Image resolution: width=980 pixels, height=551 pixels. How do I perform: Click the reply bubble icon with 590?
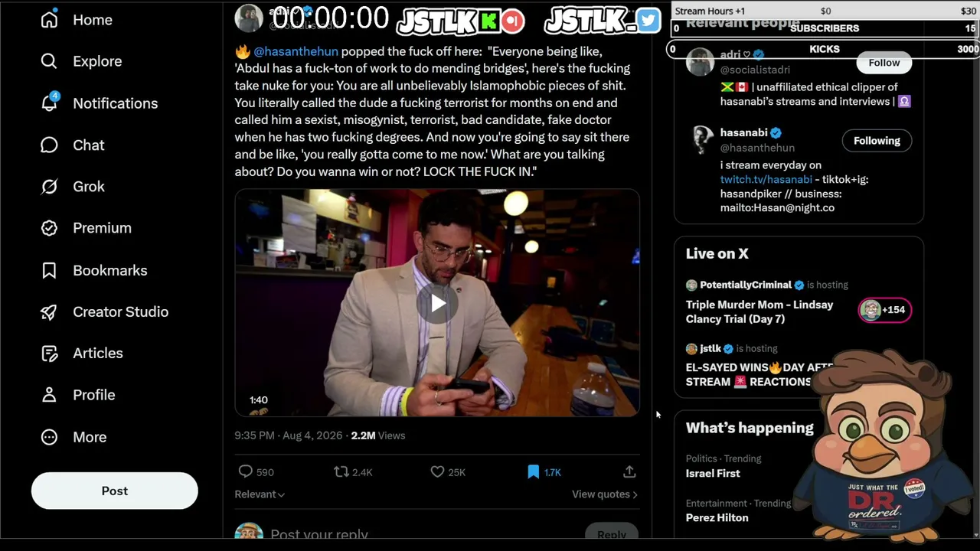[x=245, y=472]
